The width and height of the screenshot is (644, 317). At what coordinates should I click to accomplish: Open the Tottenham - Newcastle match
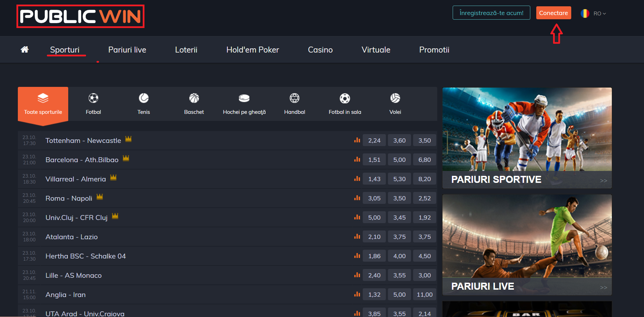[x=83, y=140]
